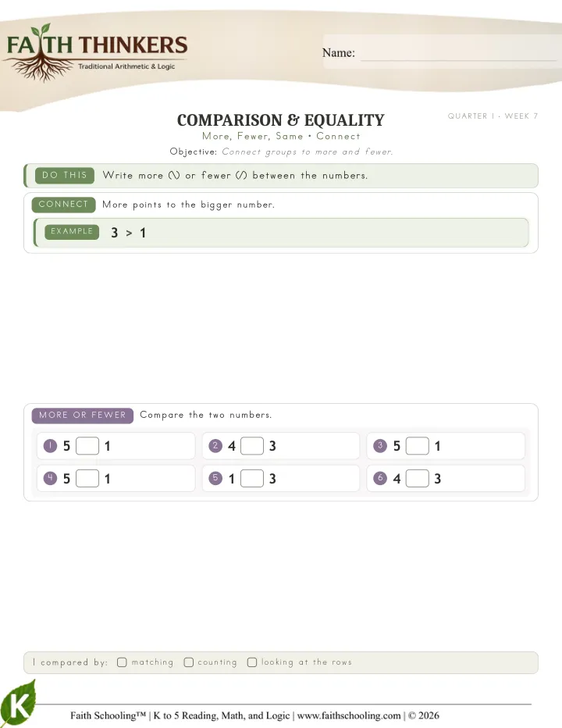Open the www.faithschooling.com footer link
562x728 pixels.
(x=349, y=716)
